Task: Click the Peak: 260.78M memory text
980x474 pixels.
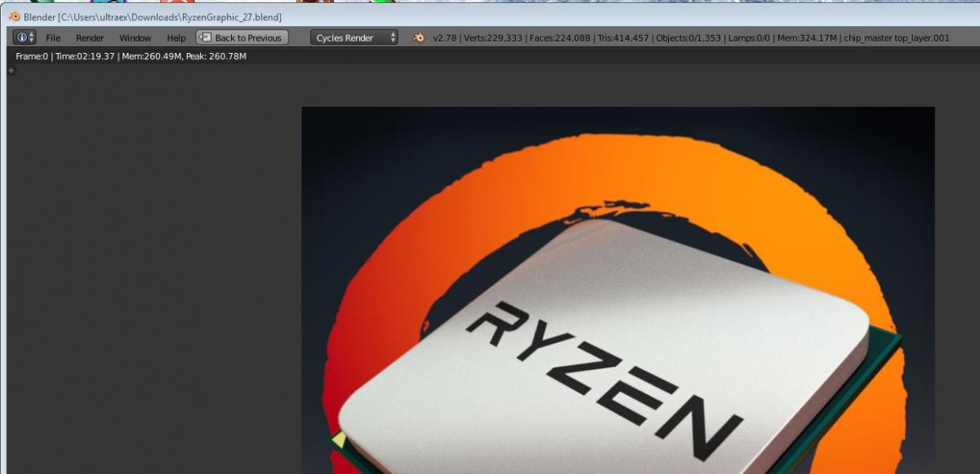Action: [x=216, y=56]
